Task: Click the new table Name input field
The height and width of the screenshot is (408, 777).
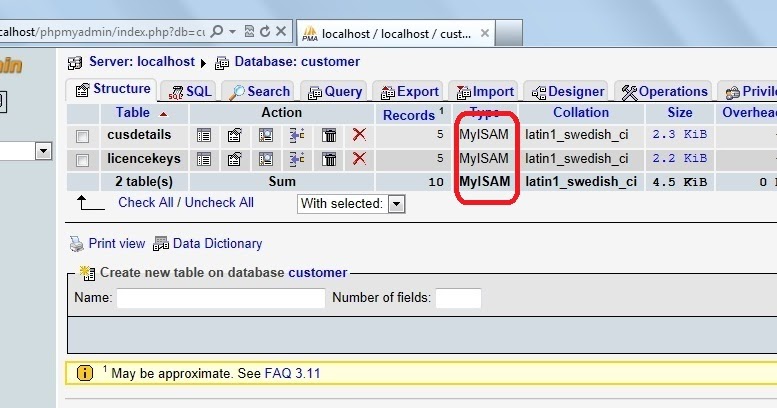Action: 221,298
